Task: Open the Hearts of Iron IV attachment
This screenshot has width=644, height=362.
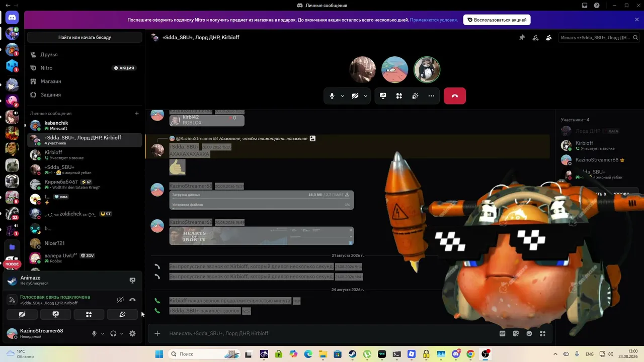Action: (262, 236)
